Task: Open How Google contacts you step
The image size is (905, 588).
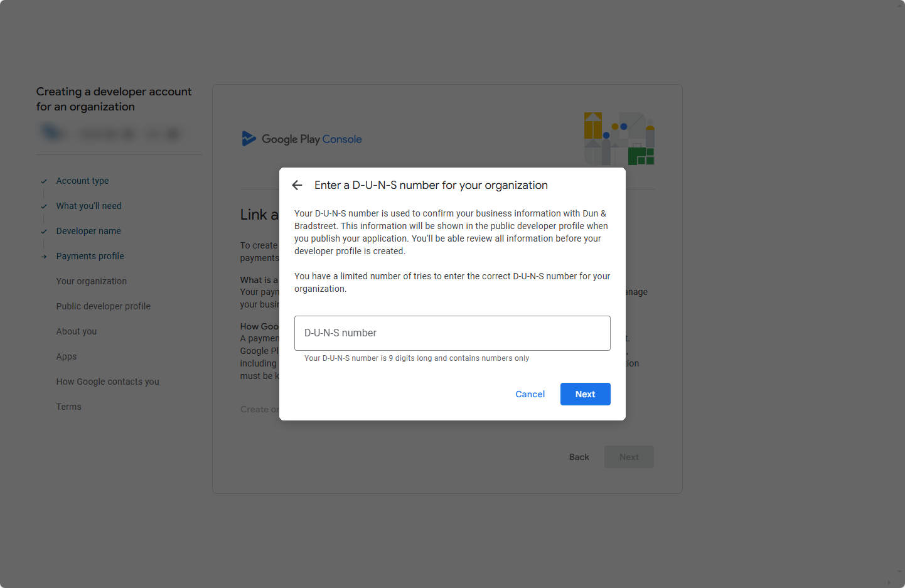Action: [107, 382]
